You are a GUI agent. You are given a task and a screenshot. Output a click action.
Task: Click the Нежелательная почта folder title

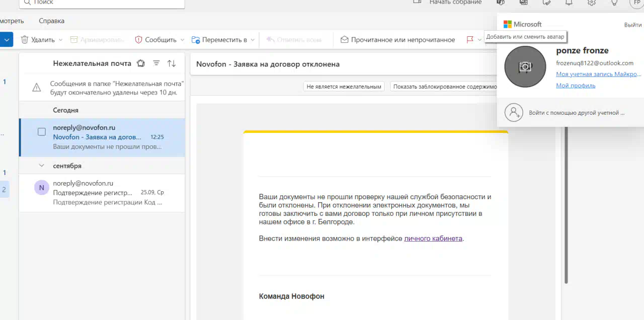click(x=92, y=63)
